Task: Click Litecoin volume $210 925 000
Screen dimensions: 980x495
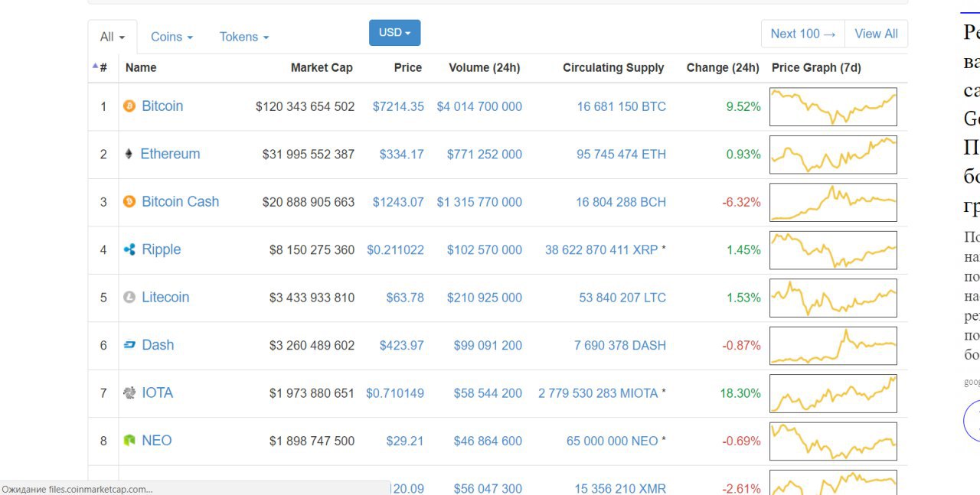Action: coord(485,298)
